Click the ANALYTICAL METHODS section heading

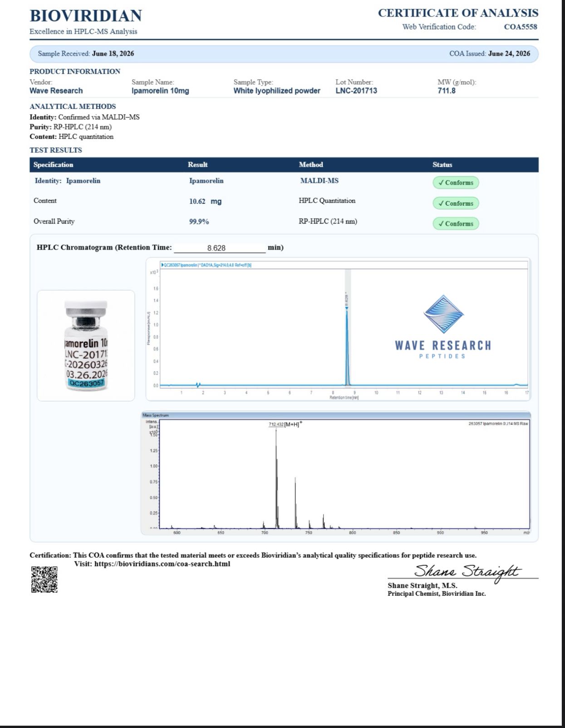(x=73, y=106)
